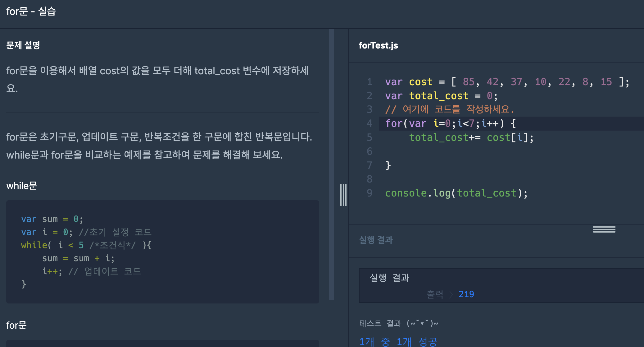Click line number 9 in the gutter

(x=369, y=193)
